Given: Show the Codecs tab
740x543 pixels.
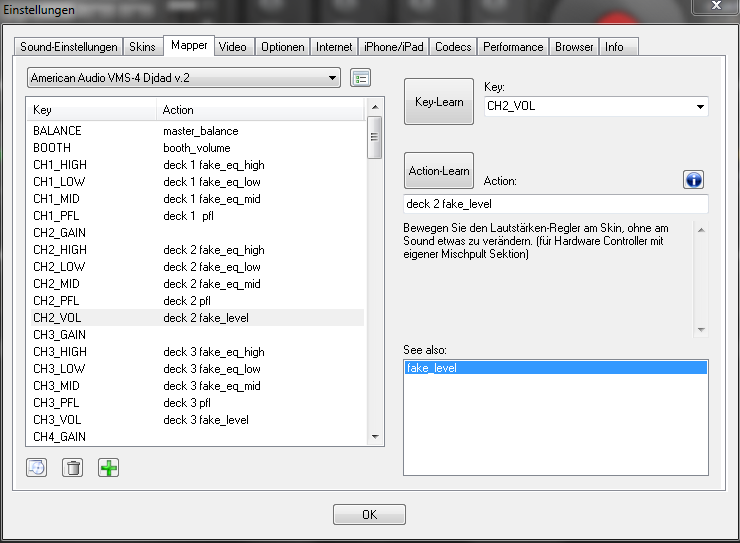Looking at the screenshot, I should (x=453, y=47).
